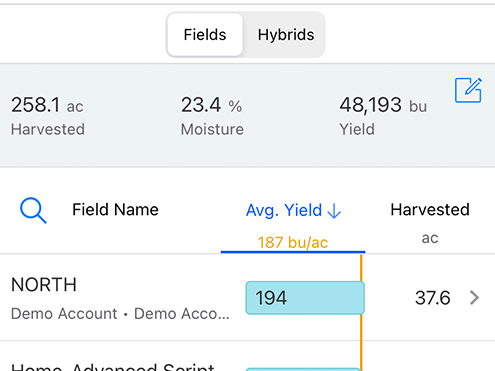Sort by Field Name column
This screenshot has height=371, width=495.
click(115, 210)
